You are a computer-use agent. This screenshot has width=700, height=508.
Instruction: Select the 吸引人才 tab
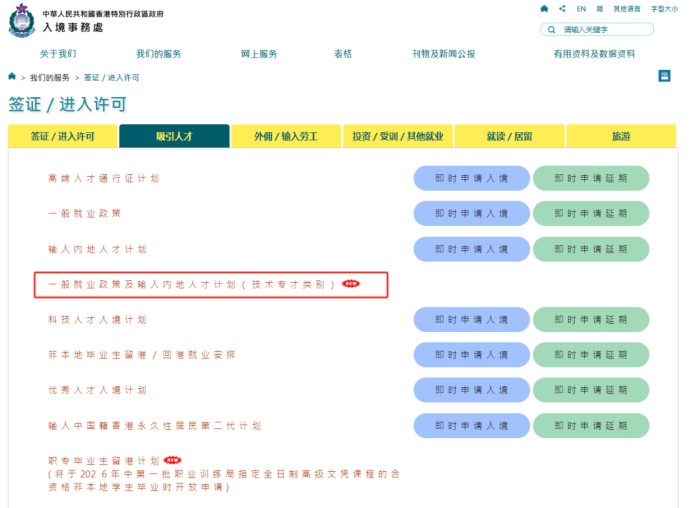(174, 136)
